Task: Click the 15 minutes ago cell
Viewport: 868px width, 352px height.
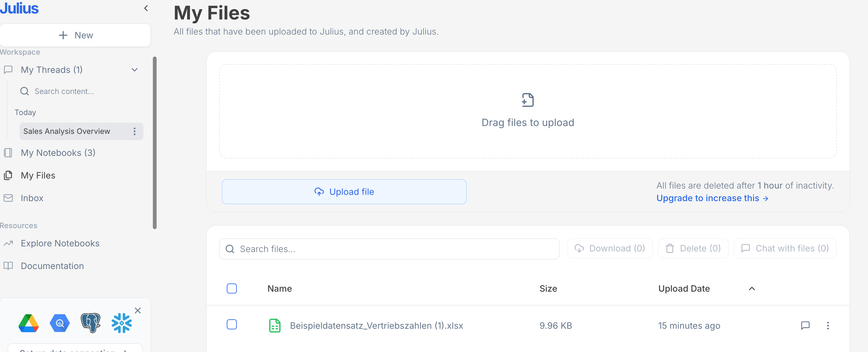Action: pyautogui.click(x=689, y=326)
